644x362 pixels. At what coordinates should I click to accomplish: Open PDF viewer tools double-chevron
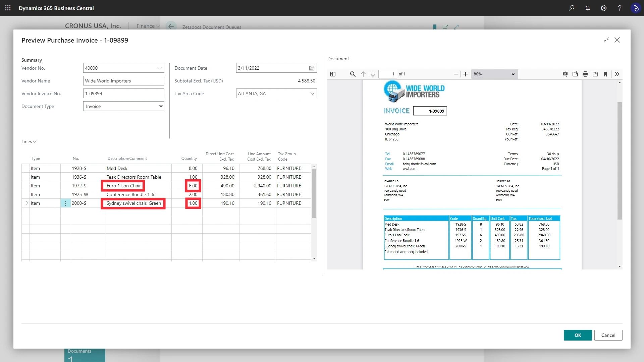coord(617,74)
